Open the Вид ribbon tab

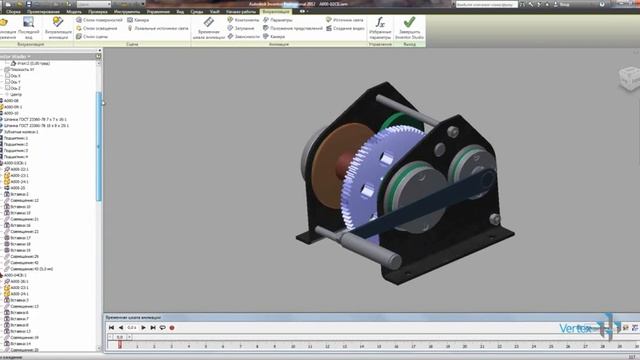[180, 12]
